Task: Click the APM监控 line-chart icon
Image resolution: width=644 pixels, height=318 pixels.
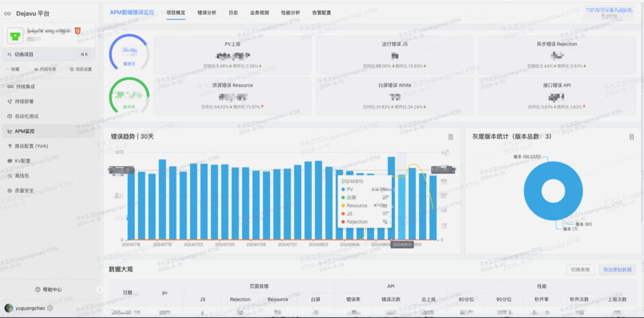Action: click(x=10, y=131)
